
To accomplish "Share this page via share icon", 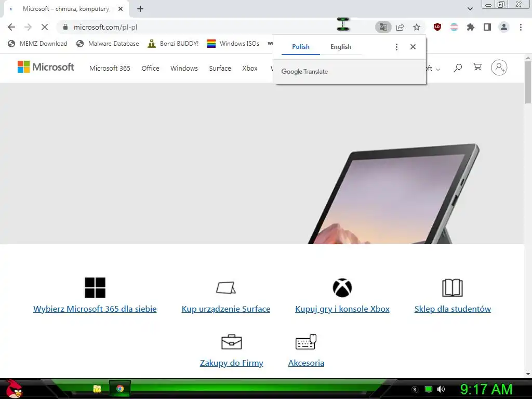I will click(400, 27).
